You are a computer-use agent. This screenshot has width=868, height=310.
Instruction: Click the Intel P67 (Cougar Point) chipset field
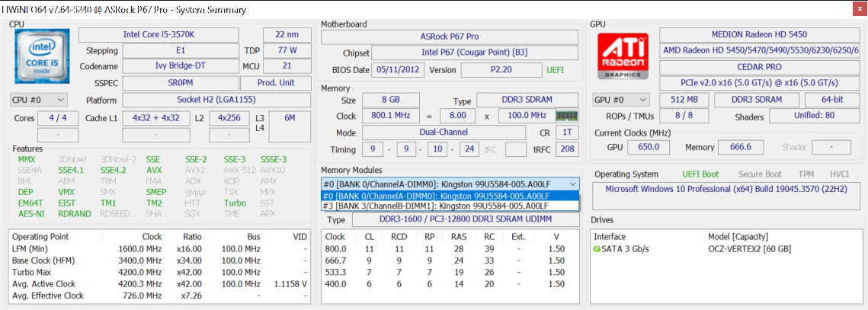click(x=475, y=53)
